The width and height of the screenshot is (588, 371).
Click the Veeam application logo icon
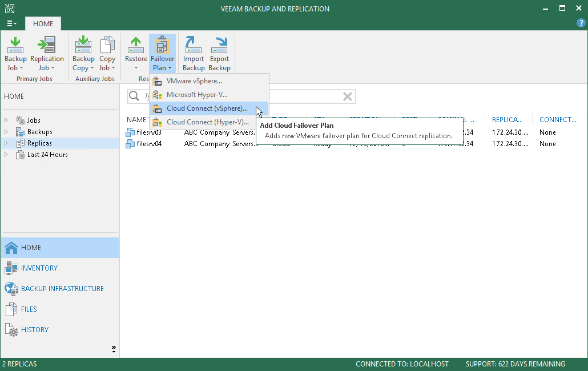click(9, 9)
